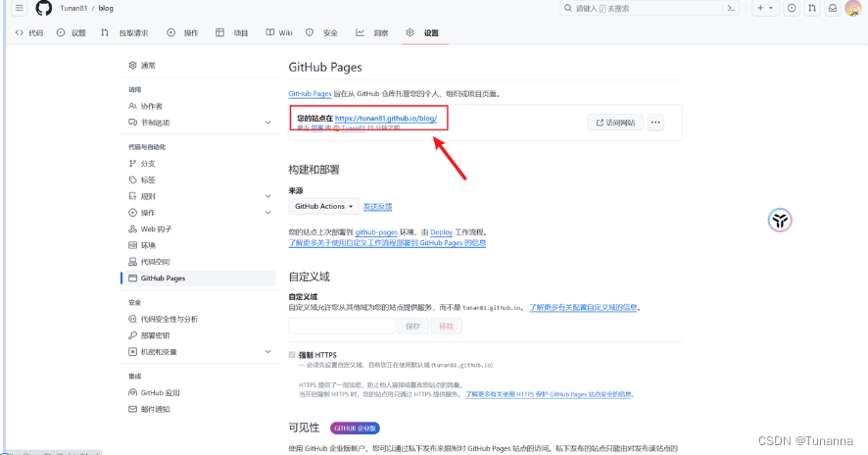This screenshot has width=868, height=455.
Task: Open the HTTPS site security info link
Action: (548, 394)
